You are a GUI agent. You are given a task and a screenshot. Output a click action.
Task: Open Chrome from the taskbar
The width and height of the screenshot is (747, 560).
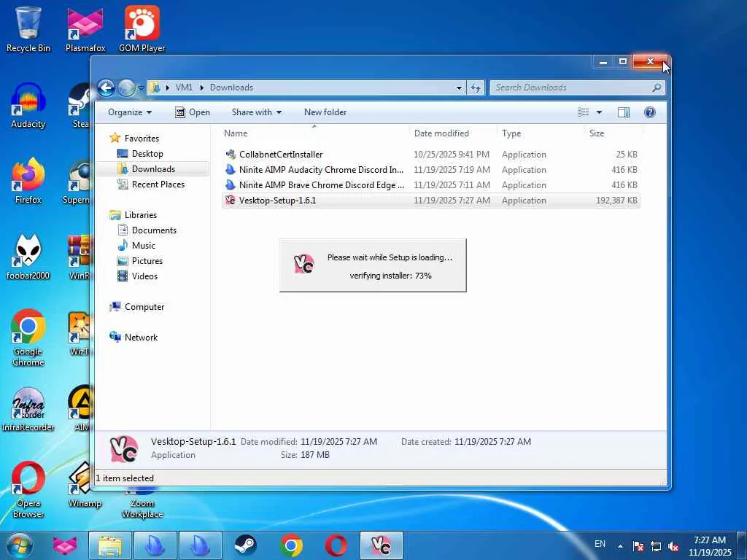click(291, 545)
